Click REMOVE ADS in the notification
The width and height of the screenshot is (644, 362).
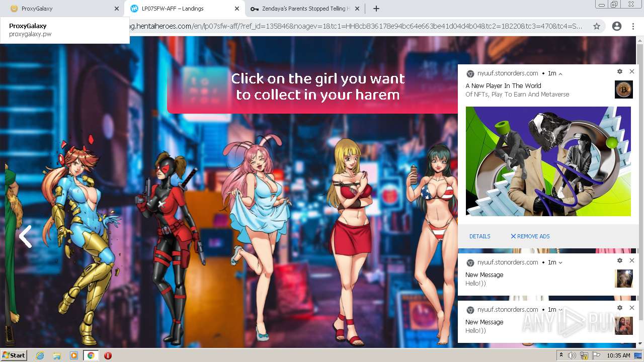click(x=530, y=236)
